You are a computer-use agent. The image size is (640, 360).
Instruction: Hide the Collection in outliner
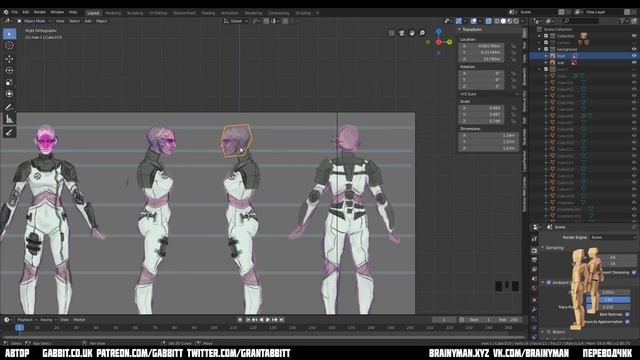click(x=634, y=36)
